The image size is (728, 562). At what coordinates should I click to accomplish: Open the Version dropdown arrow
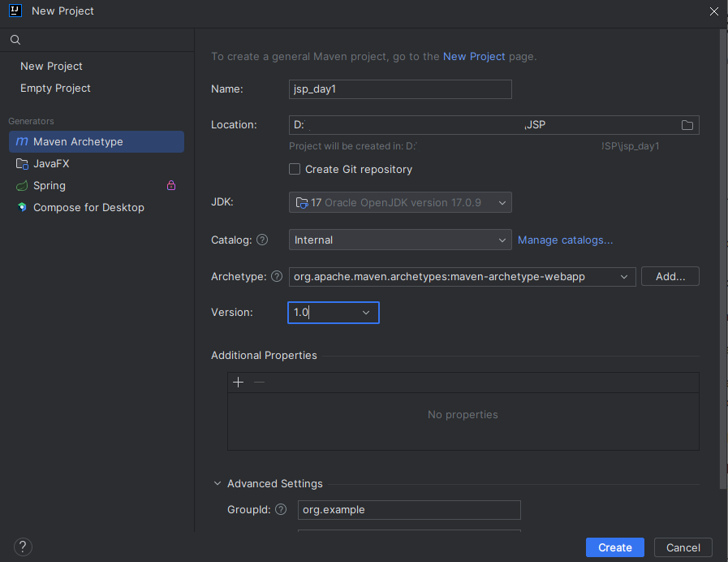[x=366, y=313]
